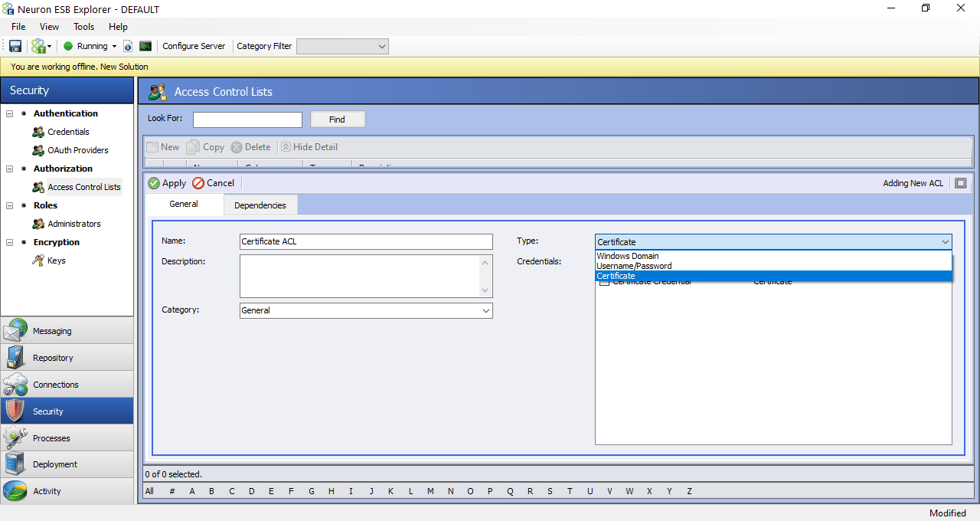The height and width of the screenshot is (521, 980).
Task: Open the performance monitor icon in toolbar
Action: tap(145, 46)
